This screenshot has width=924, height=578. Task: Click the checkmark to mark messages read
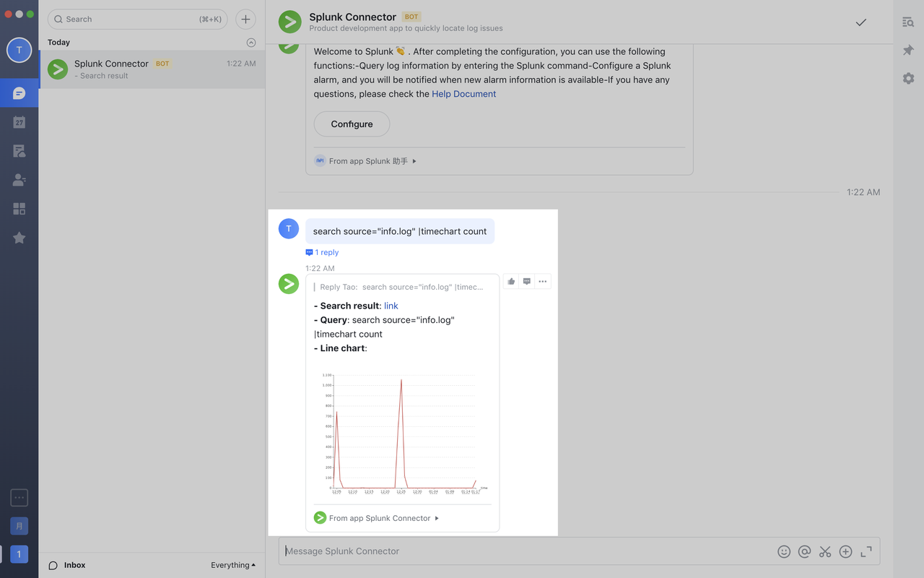(x=860, y=22)
